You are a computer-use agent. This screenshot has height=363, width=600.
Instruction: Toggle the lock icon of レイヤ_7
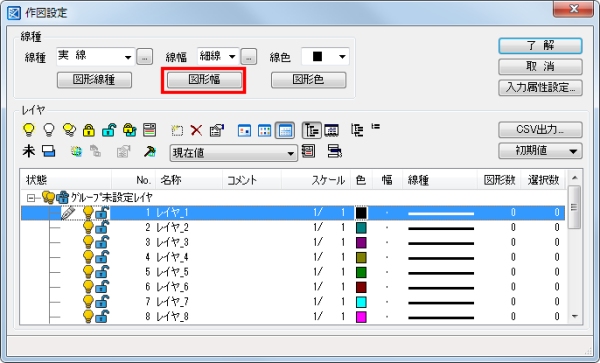click(x=102, y=302)
